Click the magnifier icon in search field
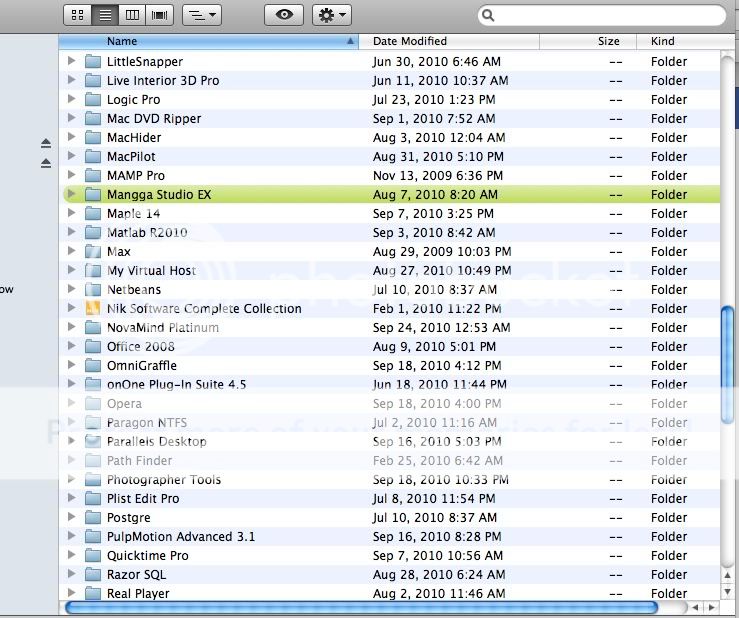Viewport: 739px width, 618px height. (x=488, y=16)
